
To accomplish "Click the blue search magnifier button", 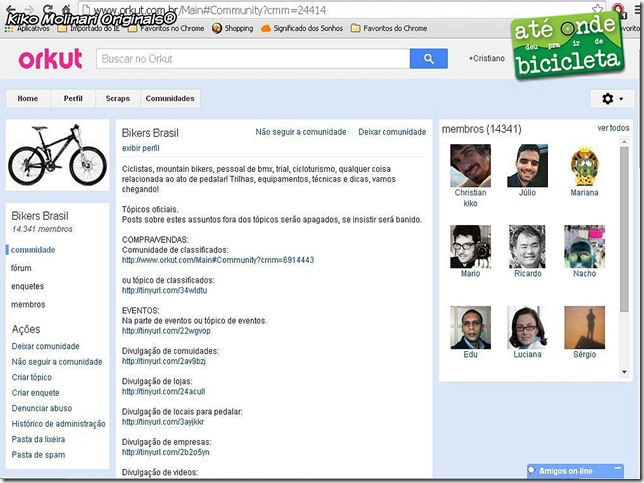I will (x=428, y=59).
